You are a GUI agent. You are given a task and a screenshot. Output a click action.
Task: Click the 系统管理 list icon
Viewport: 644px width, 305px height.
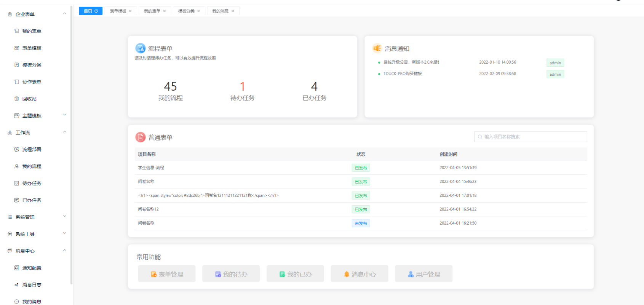pos(10,217)
